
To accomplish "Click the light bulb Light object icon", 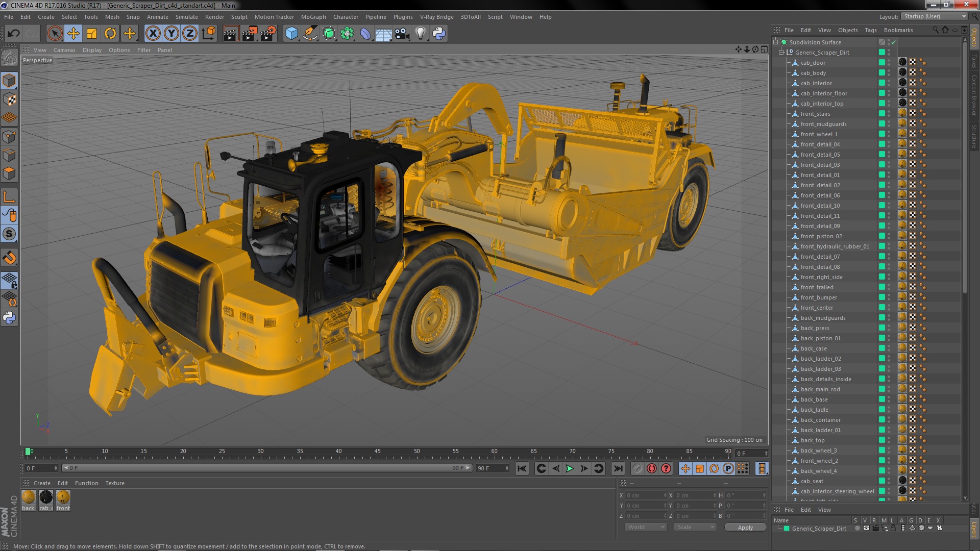I will click(420, 34).
